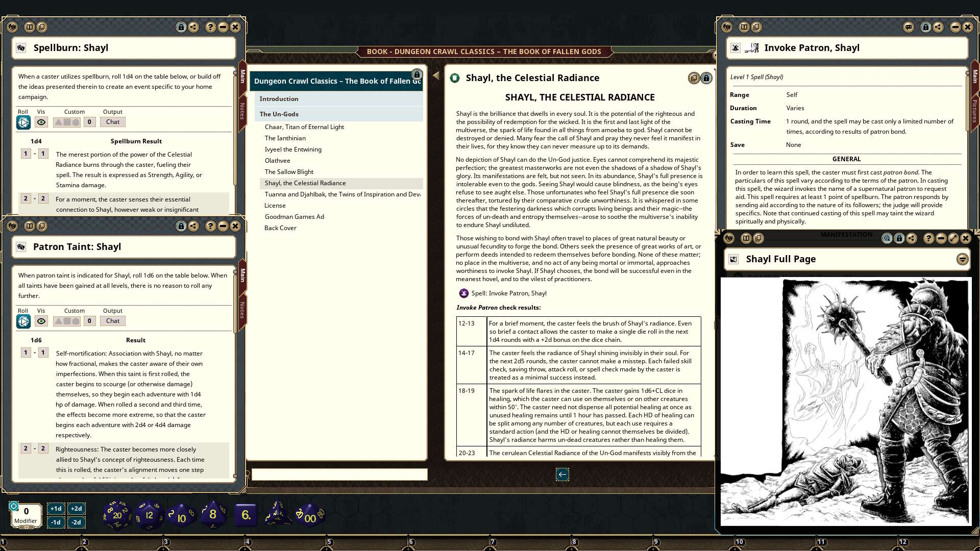The image size is (980, 551).
Task: Lock the Invoke Patron, Shayl window
Action: 926,27
